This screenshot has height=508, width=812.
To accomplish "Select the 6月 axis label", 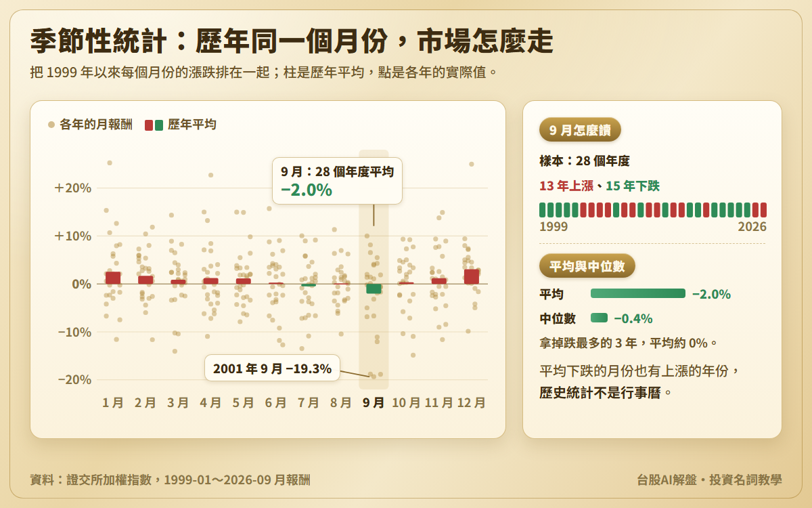I will 275,402.
